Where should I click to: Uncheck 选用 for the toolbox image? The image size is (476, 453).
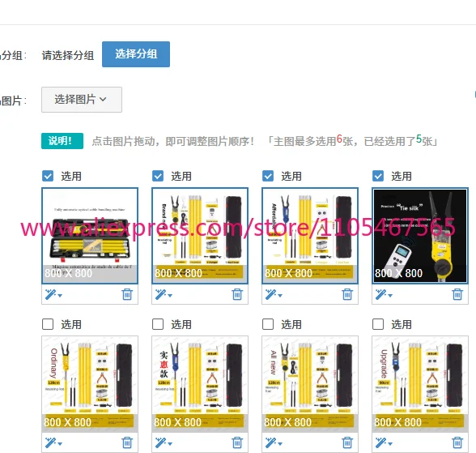[48, 176]
